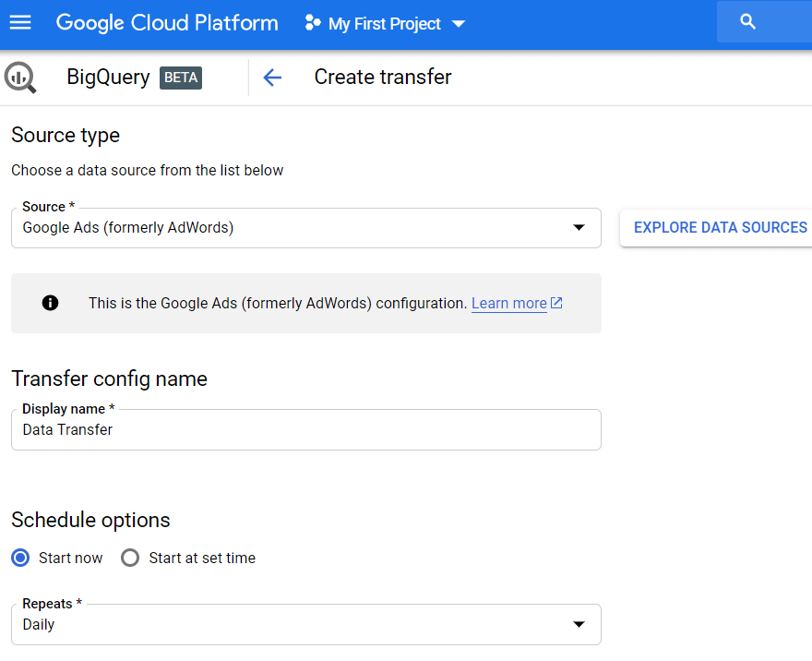Click the project hexagon icon

click(313, 23)
